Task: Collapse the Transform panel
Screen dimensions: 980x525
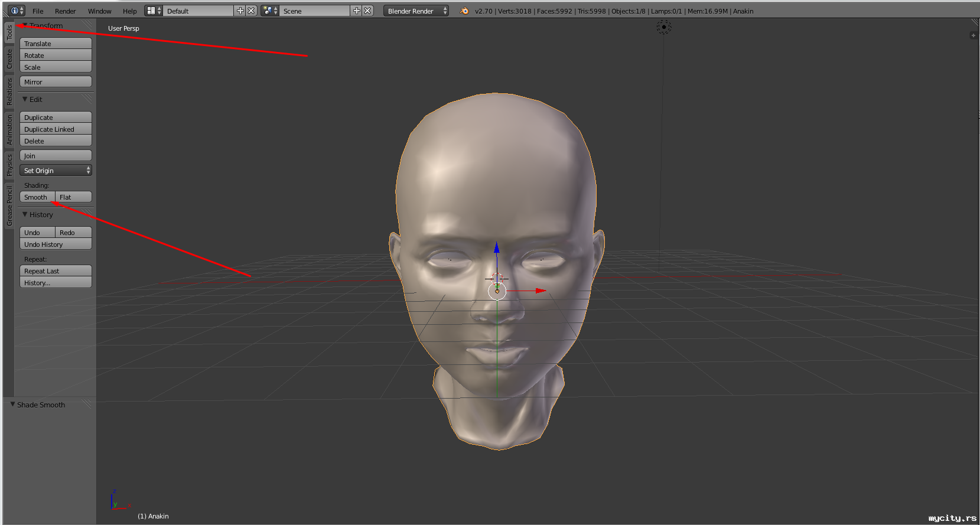Action: tap(25, 26)
